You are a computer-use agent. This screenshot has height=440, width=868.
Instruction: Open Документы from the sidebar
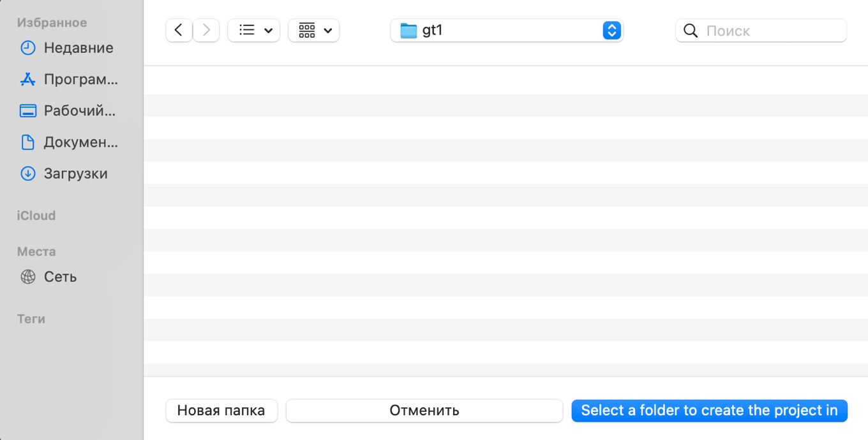click(x=80, y=142)
